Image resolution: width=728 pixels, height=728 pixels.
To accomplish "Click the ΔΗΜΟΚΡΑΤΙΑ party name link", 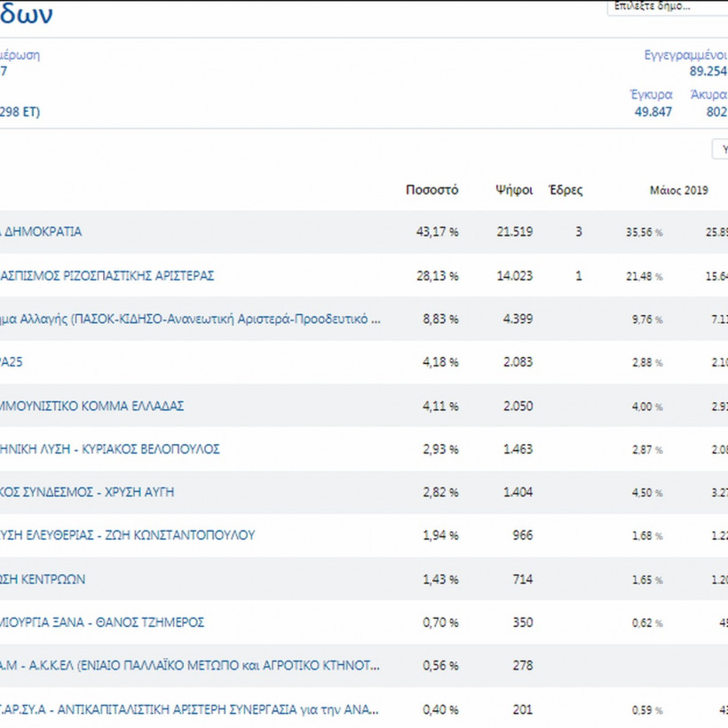I will tap(41, 232).
